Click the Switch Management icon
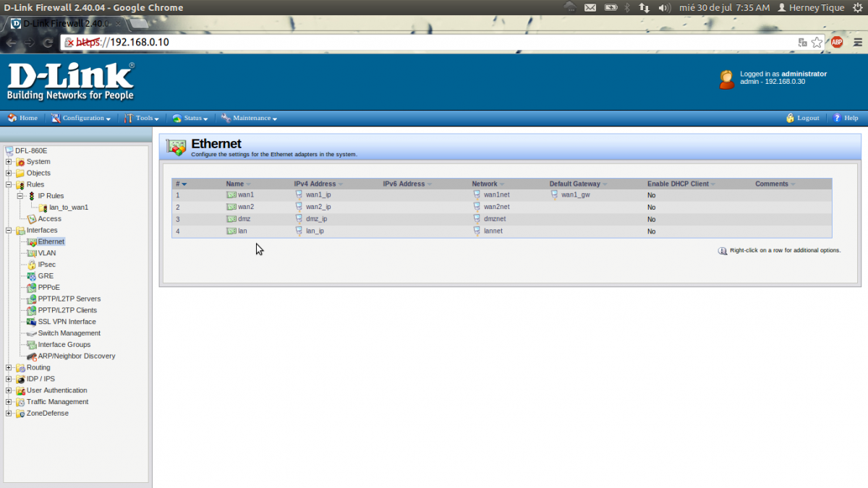868x488 pixels. [32, 333]
